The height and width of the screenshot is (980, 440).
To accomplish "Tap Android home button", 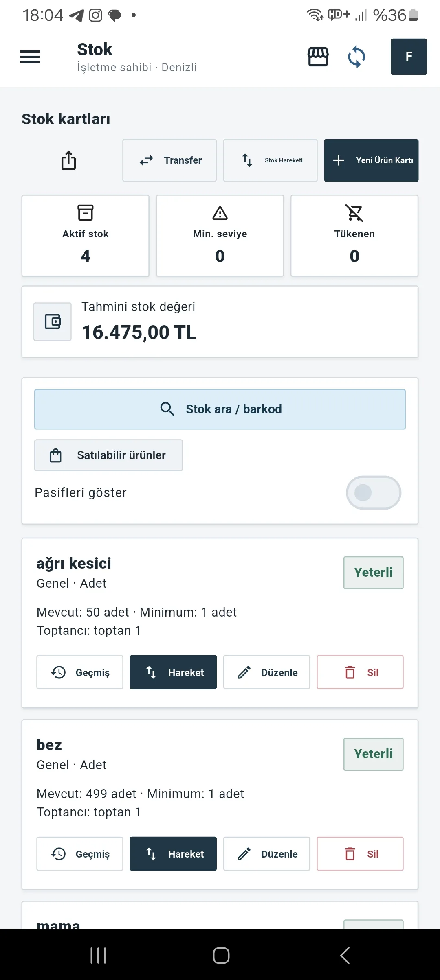I will tap(221, 955).
